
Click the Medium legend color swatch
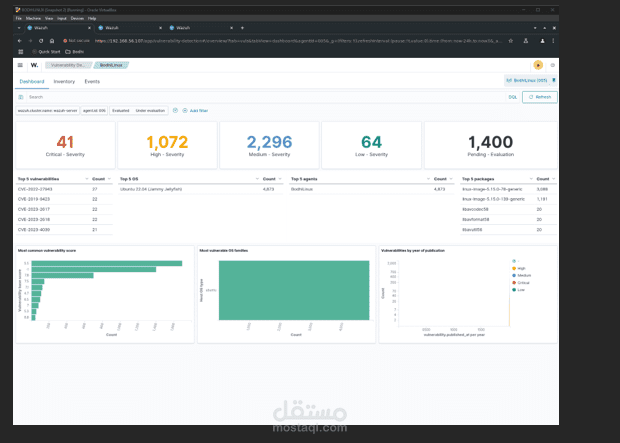(x=514, y=276)
